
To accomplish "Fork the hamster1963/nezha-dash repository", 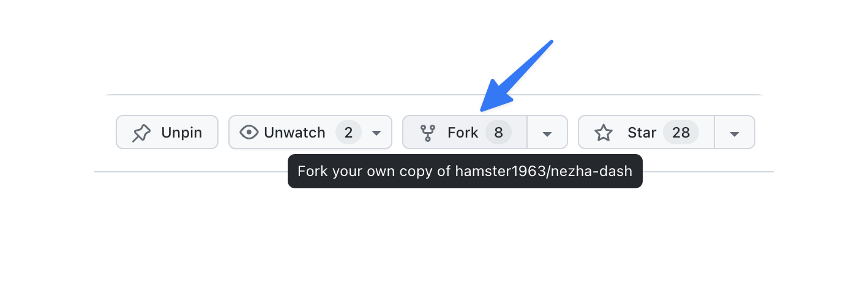I will tap(465, 132).
